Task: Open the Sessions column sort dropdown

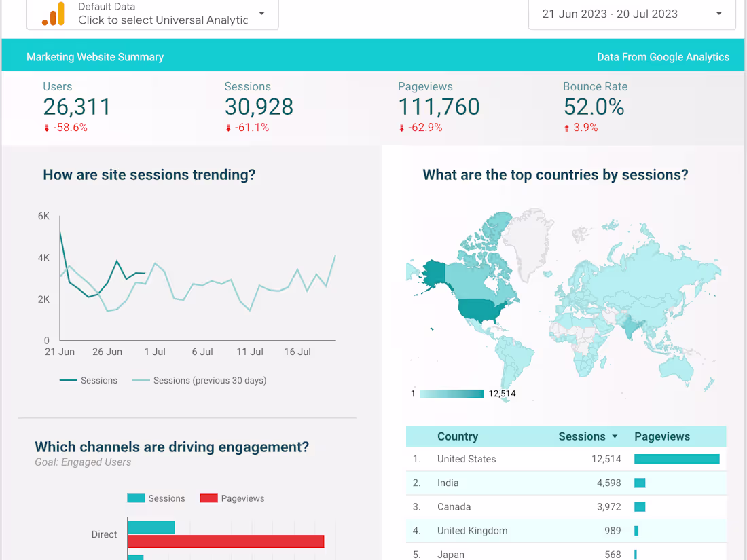Action: pyautogui.click(x=614, y=436)
